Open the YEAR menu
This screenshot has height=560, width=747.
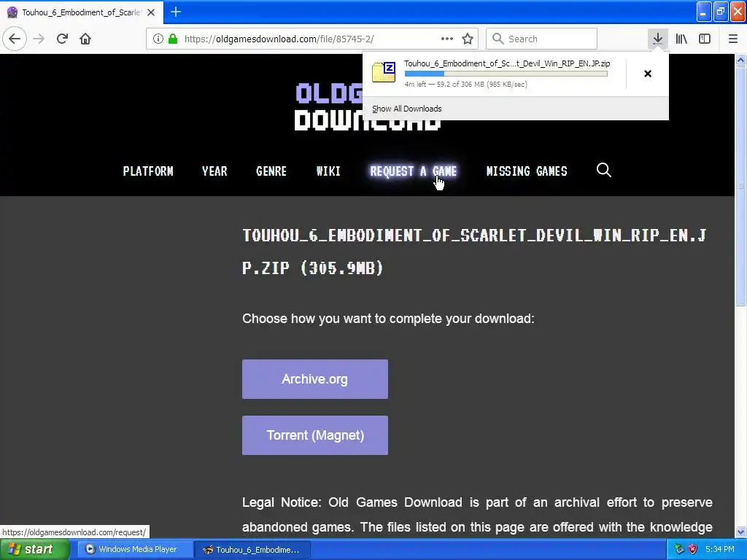coord(214,171)
